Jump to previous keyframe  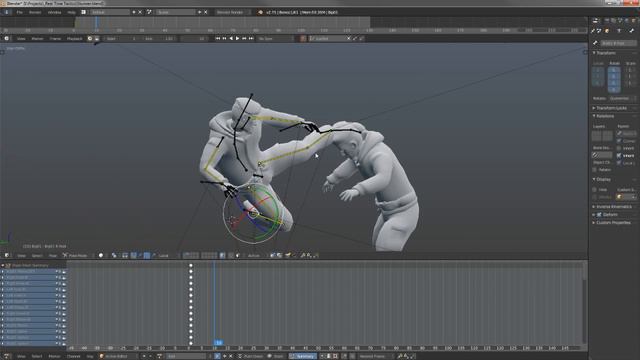(x=224, y=38)
